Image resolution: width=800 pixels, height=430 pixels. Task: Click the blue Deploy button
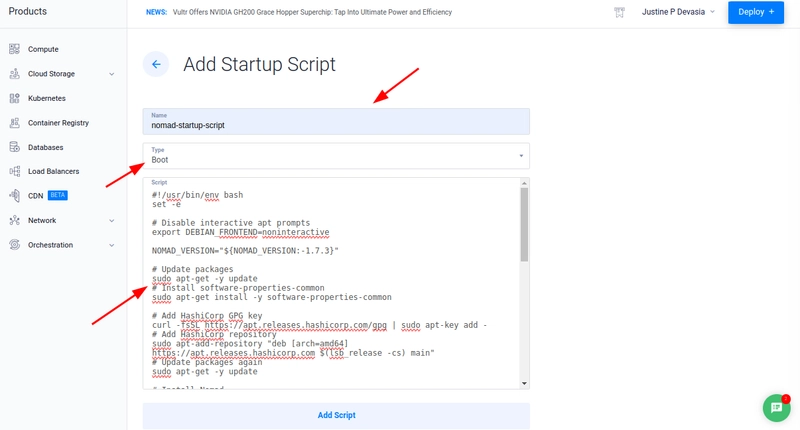[x=756, y=12]
